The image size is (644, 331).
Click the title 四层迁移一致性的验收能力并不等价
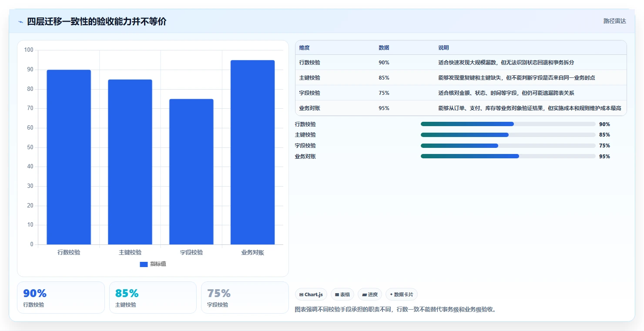coord(97,22)
